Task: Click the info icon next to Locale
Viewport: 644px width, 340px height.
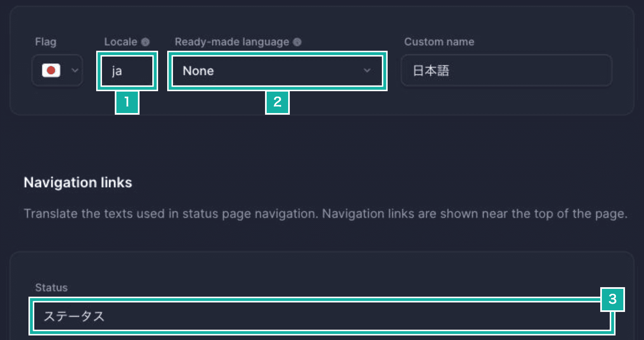Action: pyautogui.click(x=145, y=42)
